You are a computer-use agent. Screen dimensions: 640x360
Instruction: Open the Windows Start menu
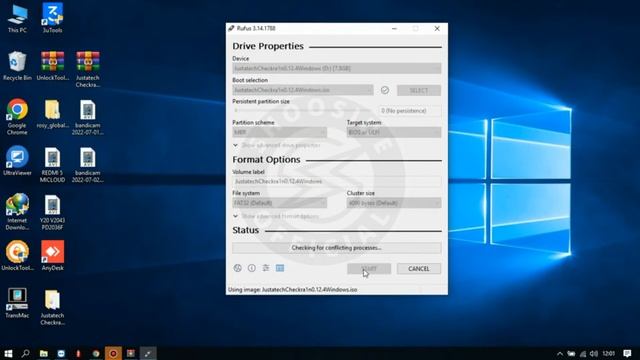pos(8,353)
